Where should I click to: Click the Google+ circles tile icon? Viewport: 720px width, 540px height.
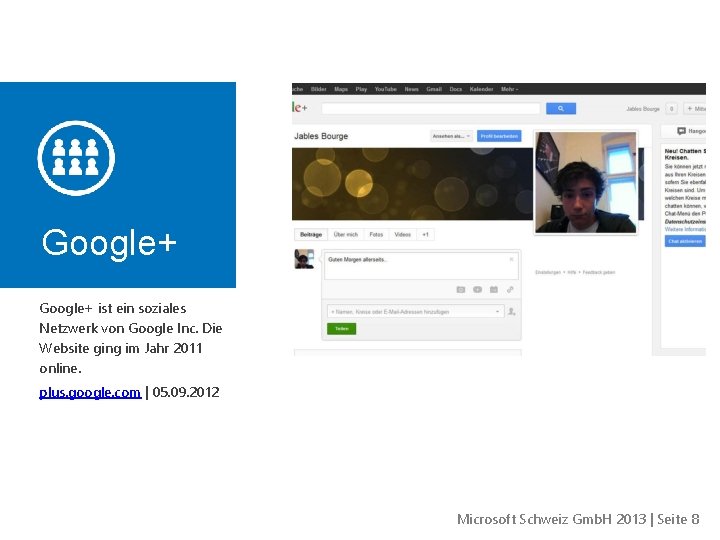(x=76, y=158)
